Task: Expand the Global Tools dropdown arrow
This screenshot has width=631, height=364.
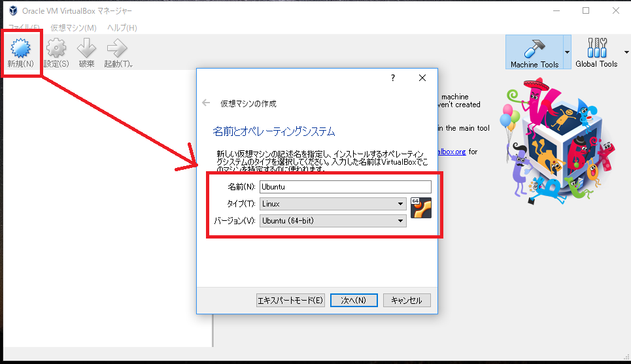Action: pos(626,52)
